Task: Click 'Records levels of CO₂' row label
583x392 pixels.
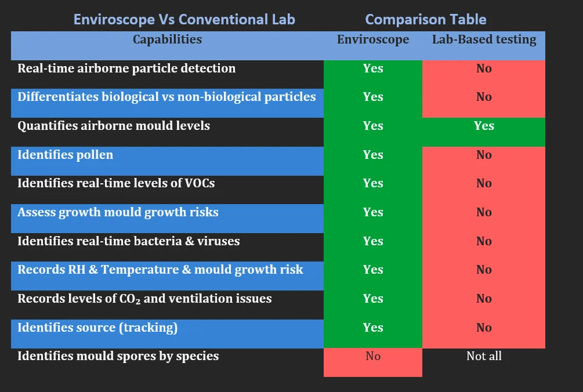Action: click(x=144, y=299)
